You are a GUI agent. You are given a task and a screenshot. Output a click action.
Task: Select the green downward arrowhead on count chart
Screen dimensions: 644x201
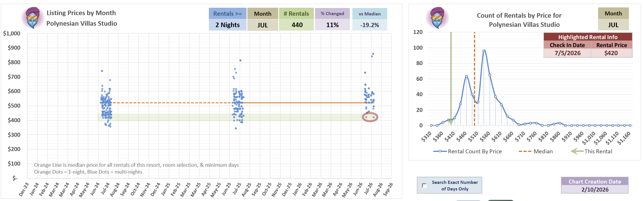pos(451,122)
